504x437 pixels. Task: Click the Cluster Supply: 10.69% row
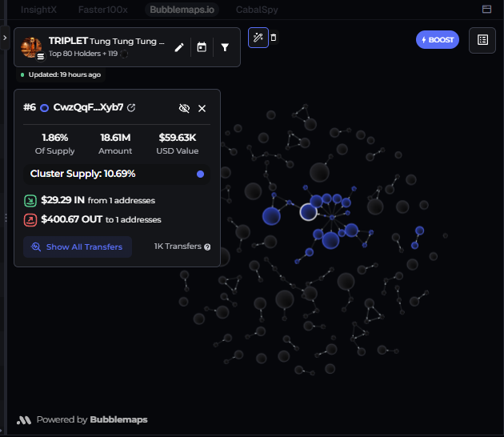117,174
